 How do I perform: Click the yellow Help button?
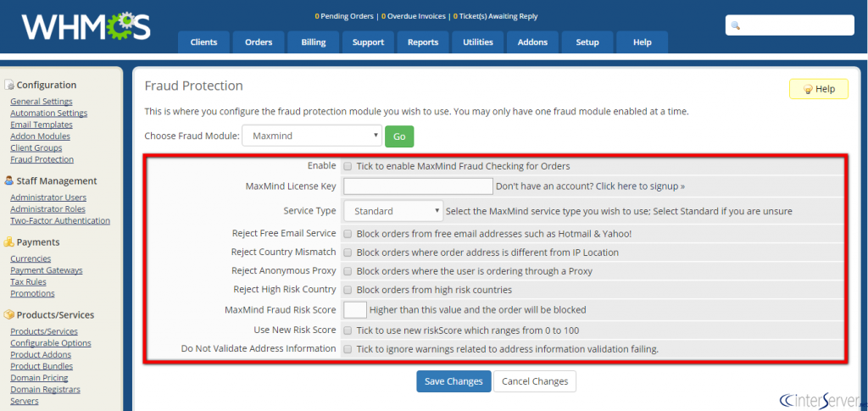[x=819, y=89]
